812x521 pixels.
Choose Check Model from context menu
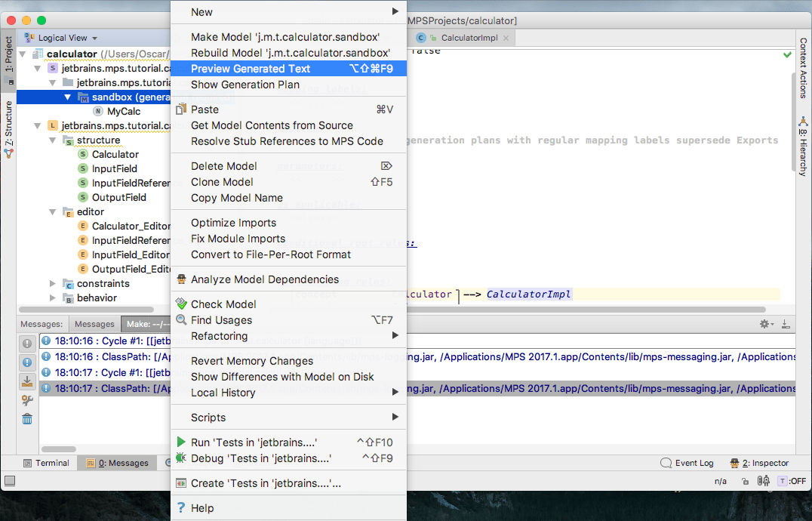(223, 304)
